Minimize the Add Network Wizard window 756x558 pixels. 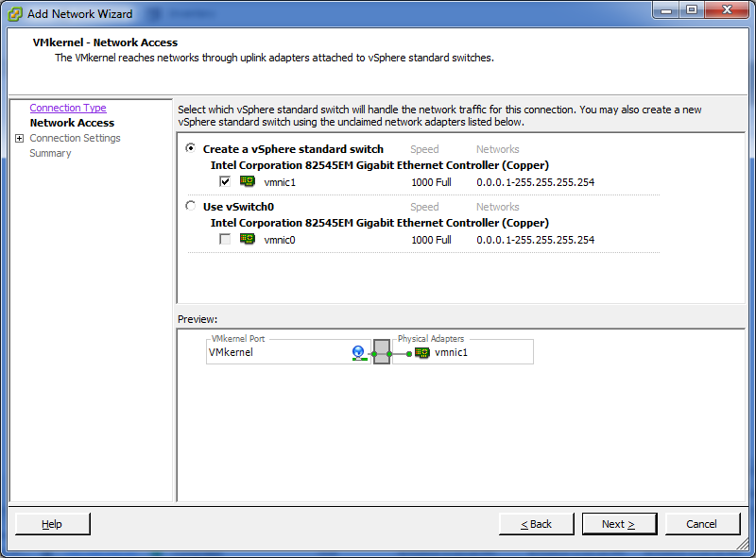(666, 10)
